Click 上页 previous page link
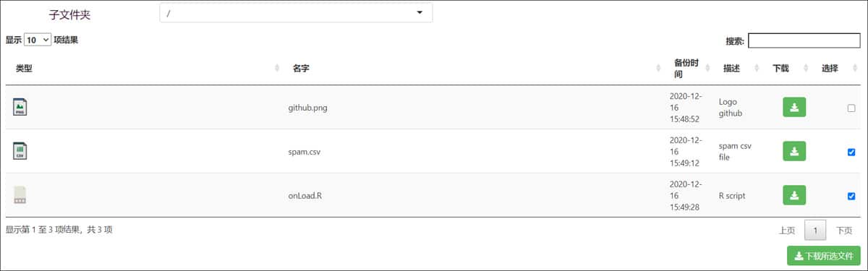The width and height of the screenshot is (868, 271). tap(787, 231)
